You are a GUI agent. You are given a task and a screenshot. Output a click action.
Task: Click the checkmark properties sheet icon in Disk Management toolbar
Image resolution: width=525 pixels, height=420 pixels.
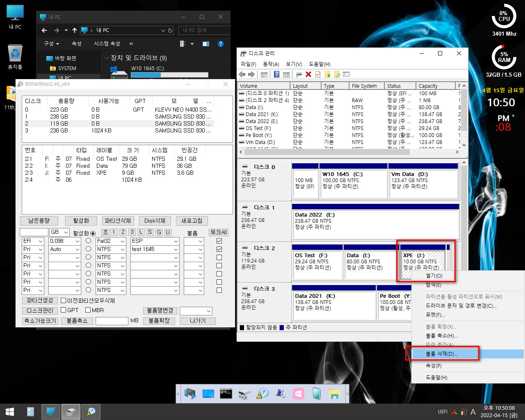318,74
